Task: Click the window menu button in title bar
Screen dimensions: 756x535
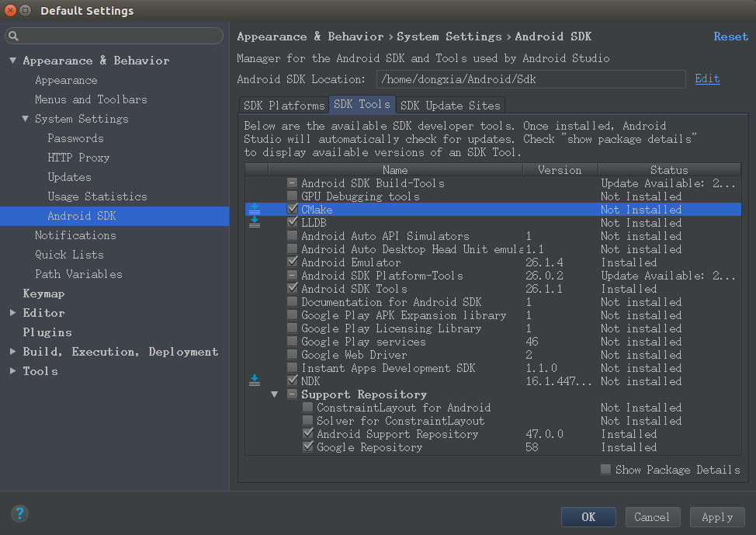Action: click(25, 10)
